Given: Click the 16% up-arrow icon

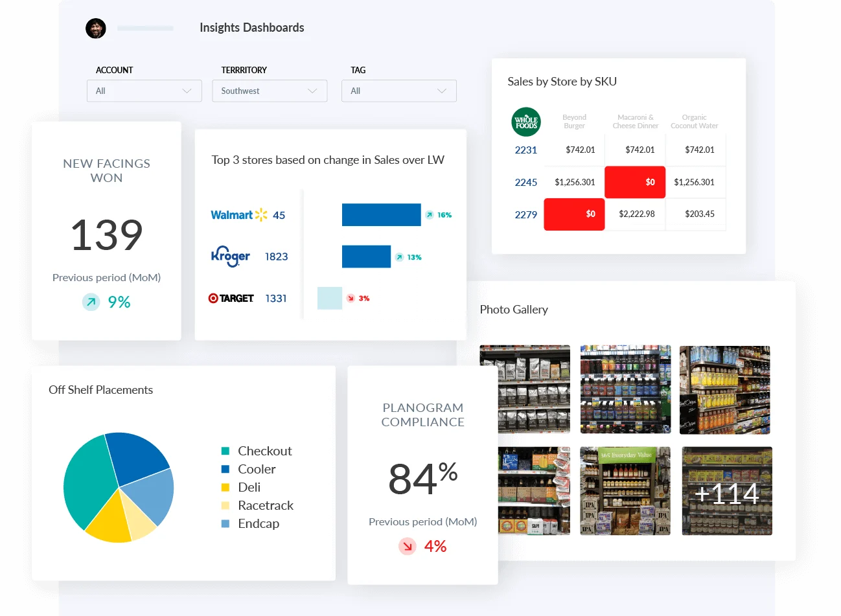Looking at the screenshot, I should click(430, 215).
